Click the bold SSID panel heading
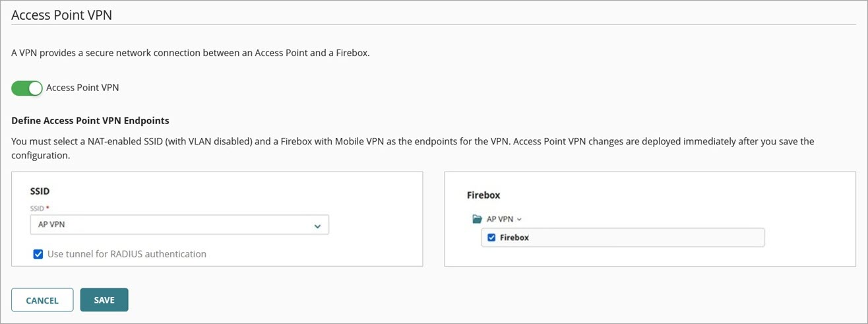 40,190
